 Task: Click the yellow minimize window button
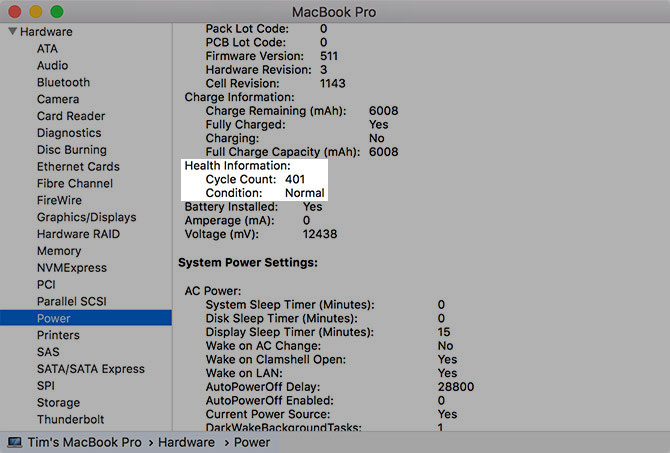coord(36,12)
